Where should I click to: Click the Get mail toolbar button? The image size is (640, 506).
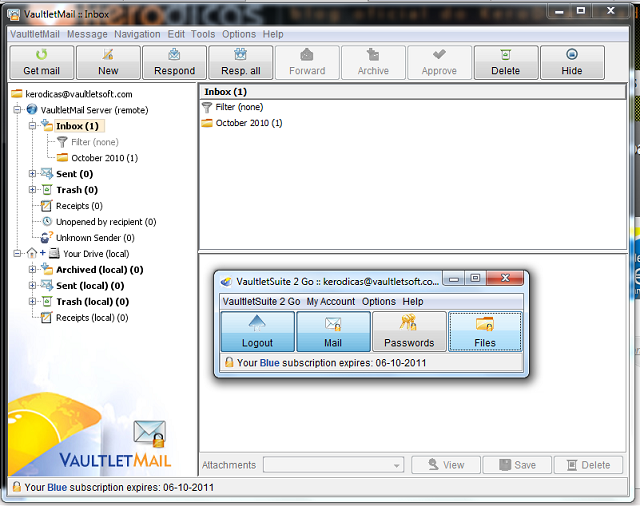click(x=42, y=62)
